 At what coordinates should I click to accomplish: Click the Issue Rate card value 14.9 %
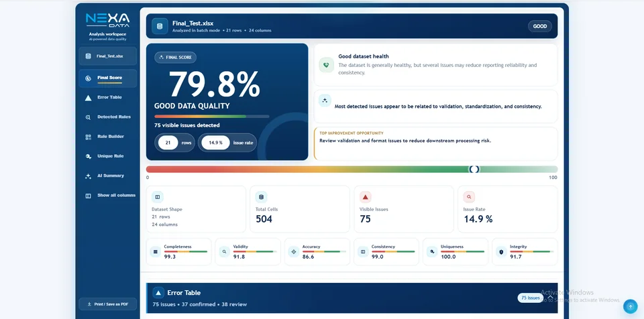click(478, 219)
